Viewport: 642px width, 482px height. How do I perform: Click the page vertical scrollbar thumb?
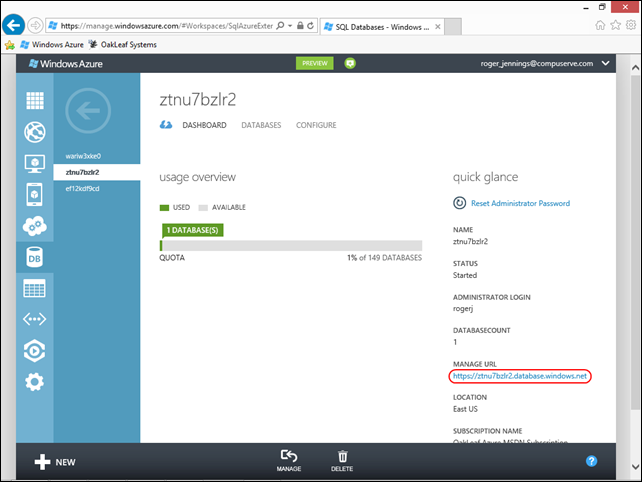pos(635,242)
